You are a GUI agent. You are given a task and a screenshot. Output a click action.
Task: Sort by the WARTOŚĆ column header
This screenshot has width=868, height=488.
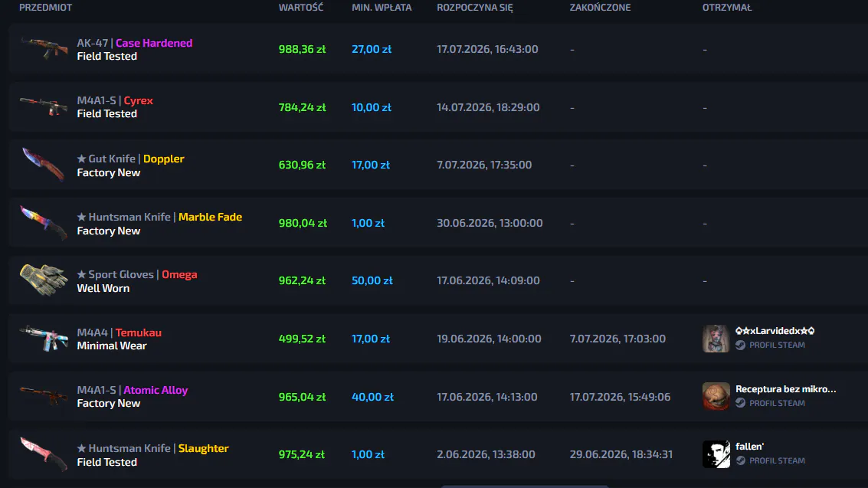pyautogui.click(x=300, y=7)
